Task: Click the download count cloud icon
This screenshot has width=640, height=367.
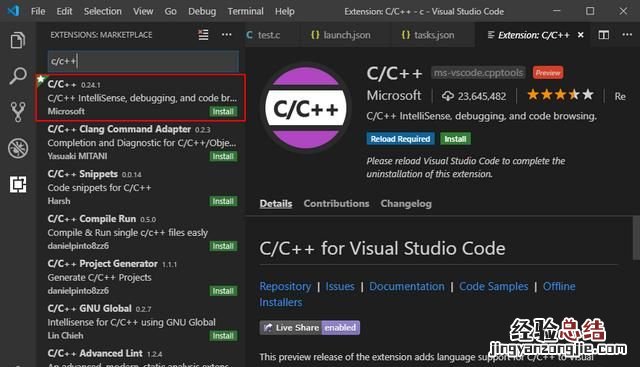Action: click(448, 96)
